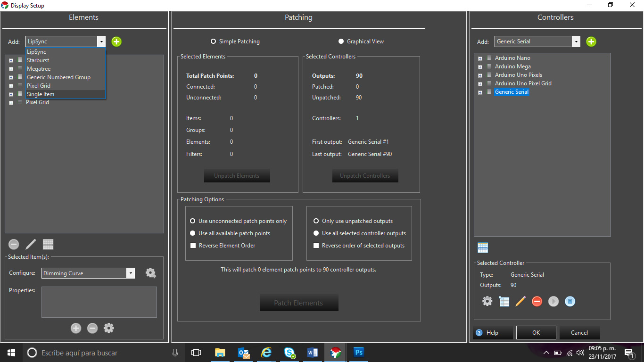Image resolution: width=644 pixels, height=362 pixels.
Task: Click grey play icon in Selected Controller
Action: coord(553,301)
